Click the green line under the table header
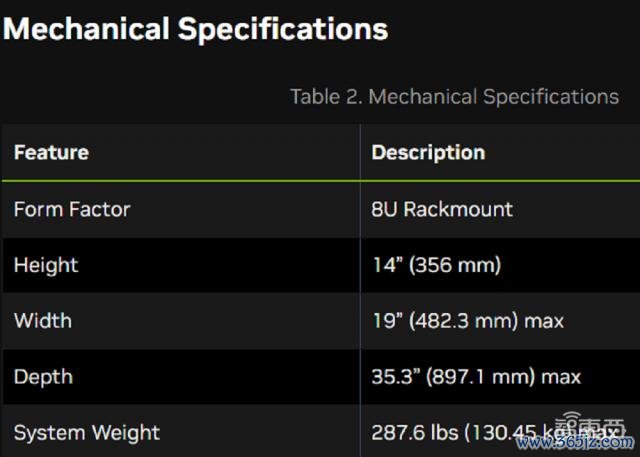 [x=321, y=180]
